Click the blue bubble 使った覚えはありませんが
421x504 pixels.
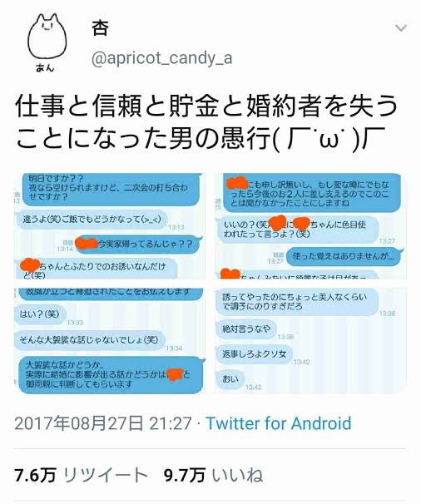[x=344, y=256]
